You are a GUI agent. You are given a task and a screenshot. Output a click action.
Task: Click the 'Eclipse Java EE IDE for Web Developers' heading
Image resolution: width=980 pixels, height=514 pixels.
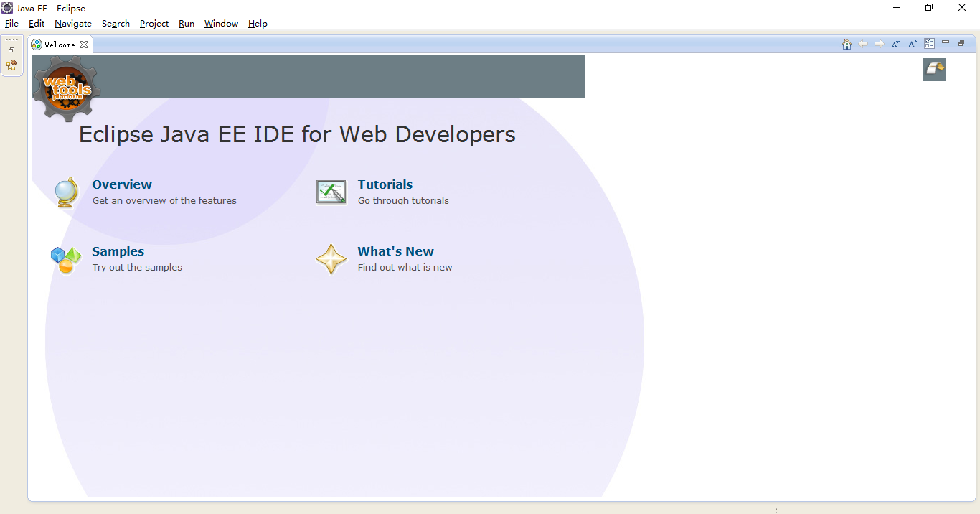tap(297, 134)
